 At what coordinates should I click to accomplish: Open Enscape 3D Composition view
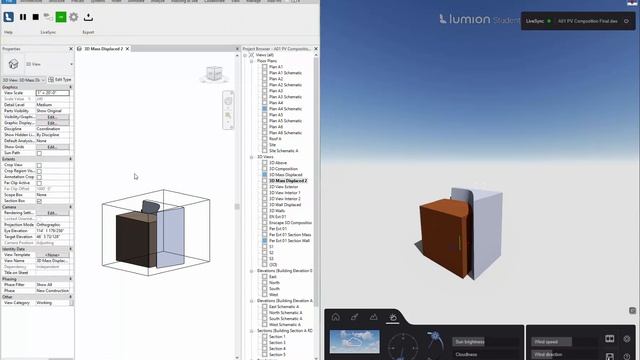pos(290,223)
